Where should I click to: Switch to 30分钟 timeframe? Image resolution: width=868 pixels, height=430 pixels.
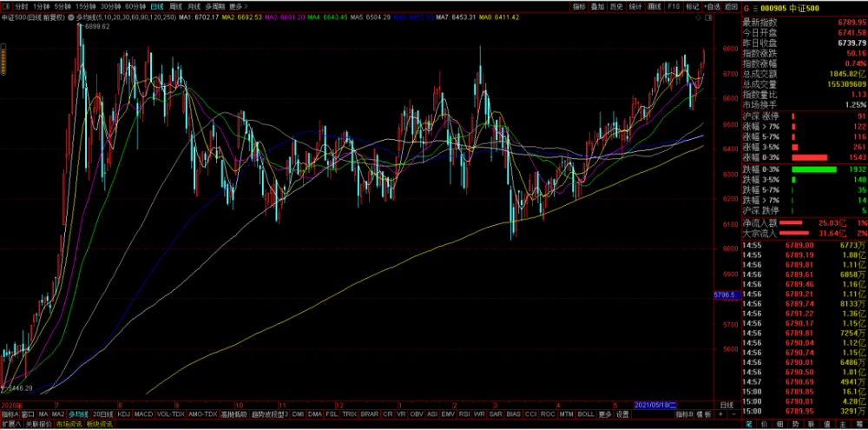pos(111,7)
